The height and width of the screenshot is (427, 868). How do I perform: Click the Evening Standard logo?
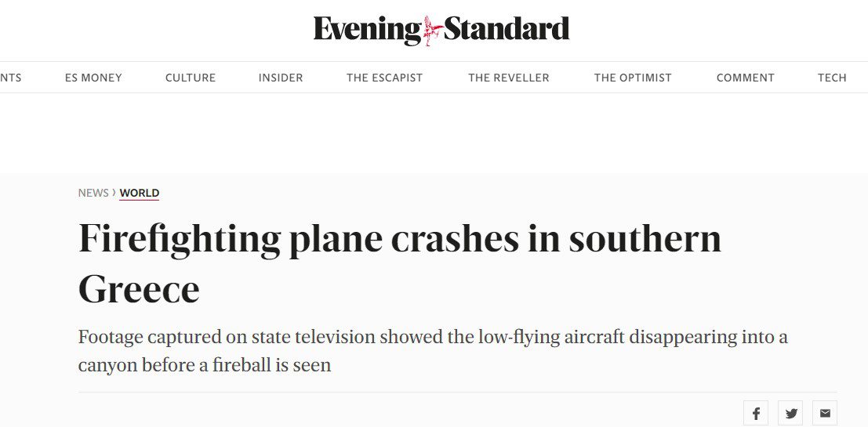(x=441, y=31)
